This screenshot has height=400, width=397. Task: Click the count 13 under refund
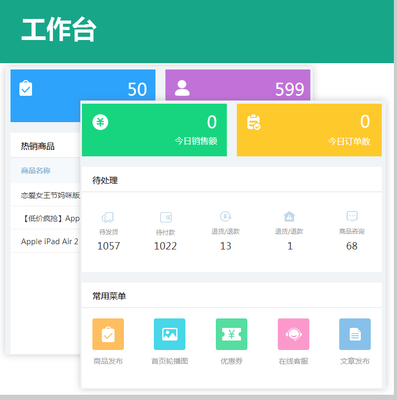click(x=226, y=246)
